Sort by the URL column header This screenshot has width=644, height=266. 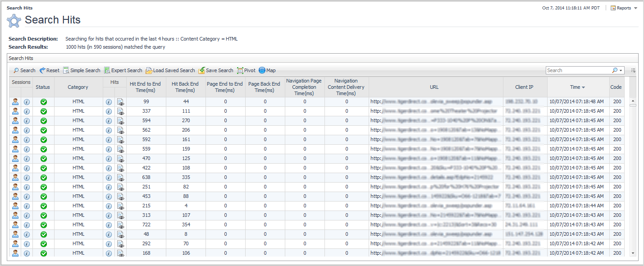click(434, 87)
